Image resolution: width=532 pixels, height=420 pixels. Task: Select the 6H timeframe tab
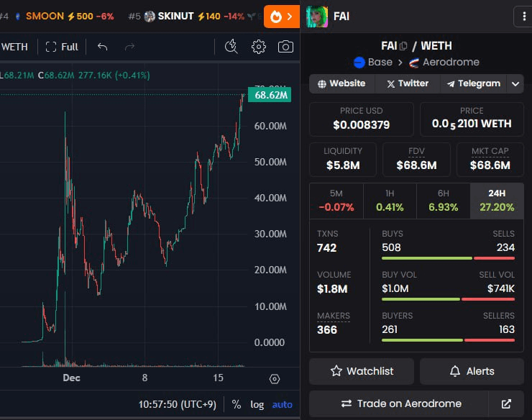tap(444, 201)
